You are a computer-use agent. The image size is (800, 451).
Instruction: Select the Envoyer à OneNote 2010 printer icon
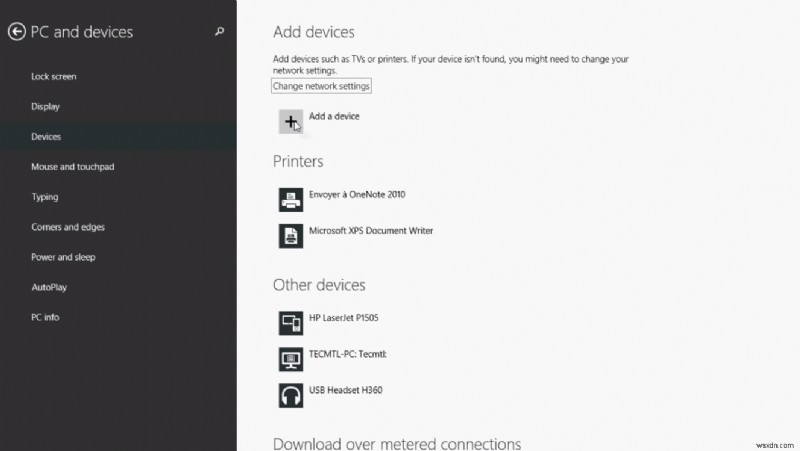coord(291,199)
